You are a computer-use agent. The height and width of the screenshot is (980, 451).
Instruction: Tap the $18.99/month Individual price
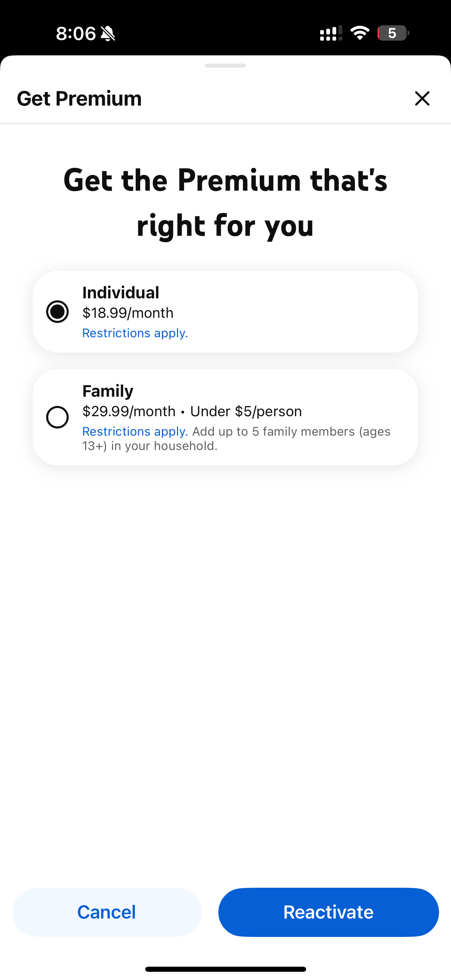click(x=128, y=313)
